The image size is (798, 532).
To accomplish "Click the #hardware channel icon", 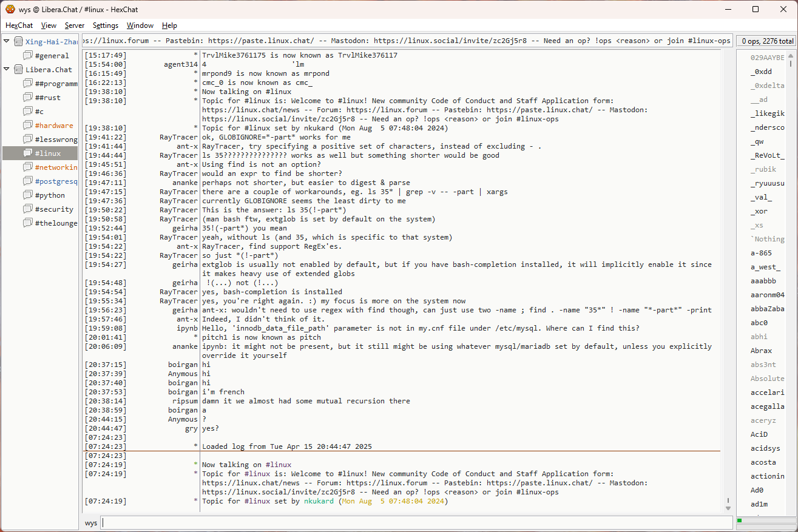I will pyautogui.click(x=28, y=126).
